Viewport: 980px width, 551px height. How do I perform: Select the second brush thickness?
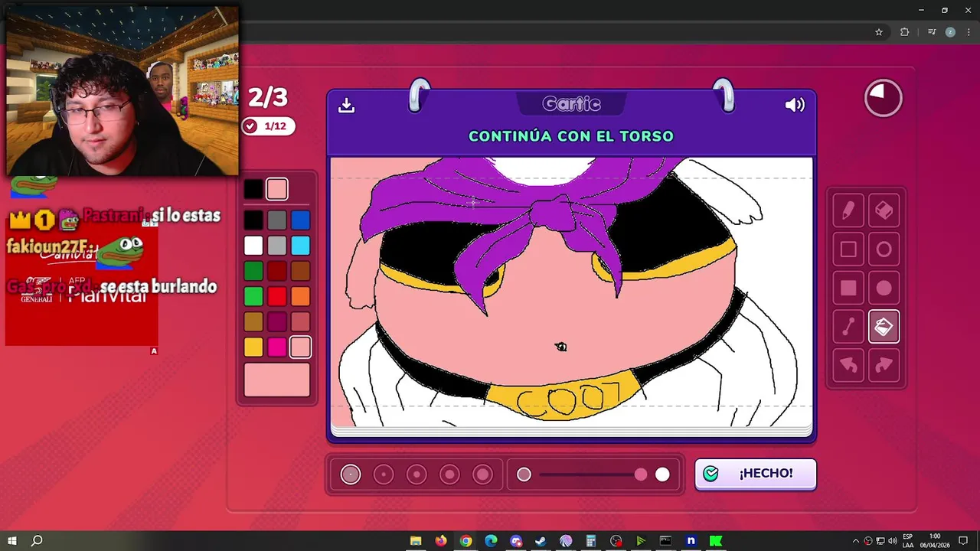pyautogui.click(x=384, y=474)
